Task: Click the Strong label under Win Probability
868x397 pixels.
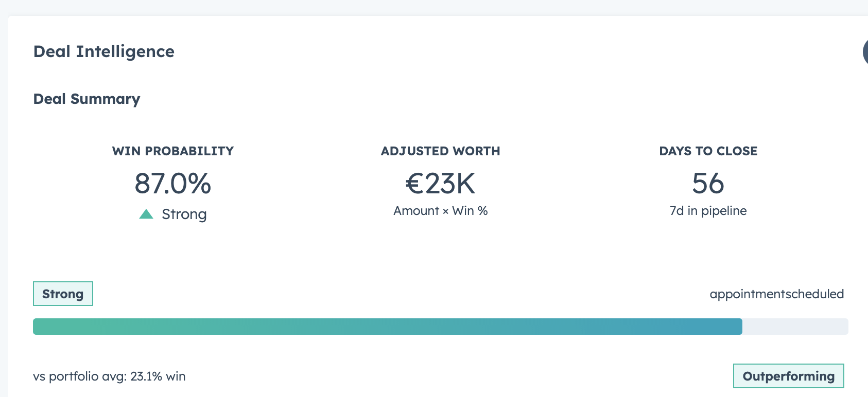Action: point(184,214)
